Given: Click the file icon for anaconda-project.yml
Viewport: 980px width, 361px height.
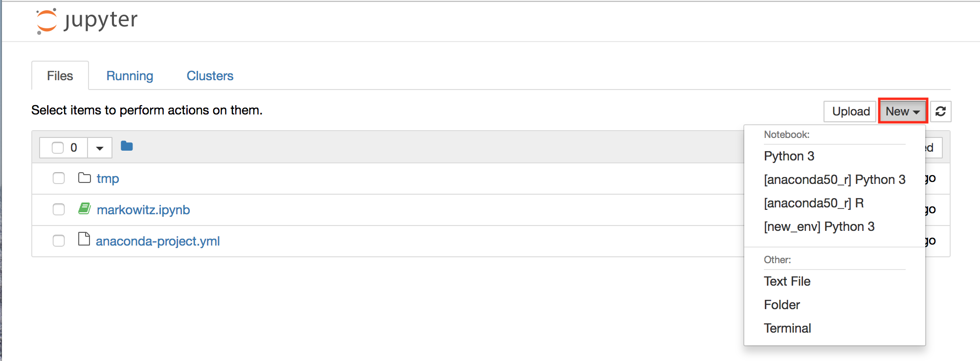Looking at the screenshot, I should [84, 240].
